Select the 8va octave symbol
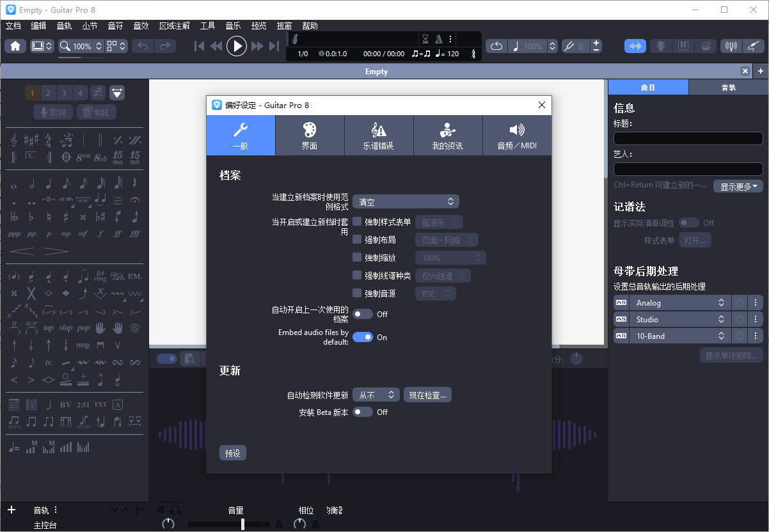Image resolution: width=769 pixels, height=532 pixels. pyautogui.click(x=83, y=156)
